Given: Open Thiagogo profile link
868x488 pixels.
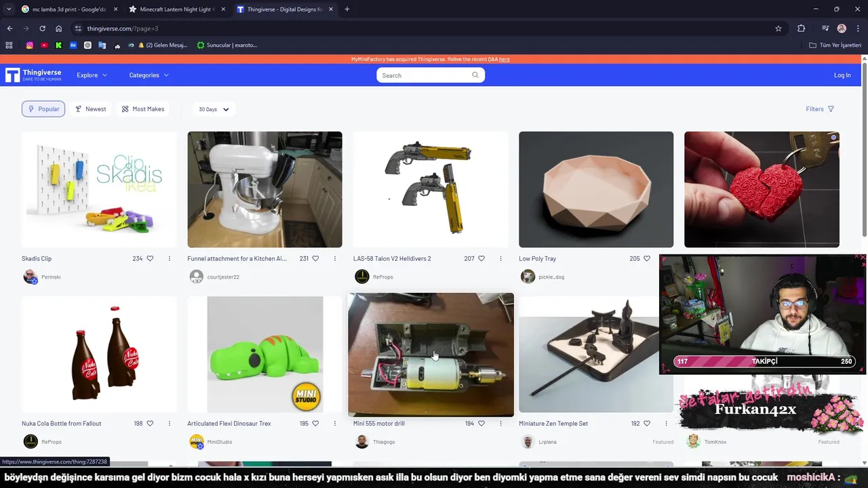Looking at the screenshot, I should pyautogui.click(x=384, y=441).
